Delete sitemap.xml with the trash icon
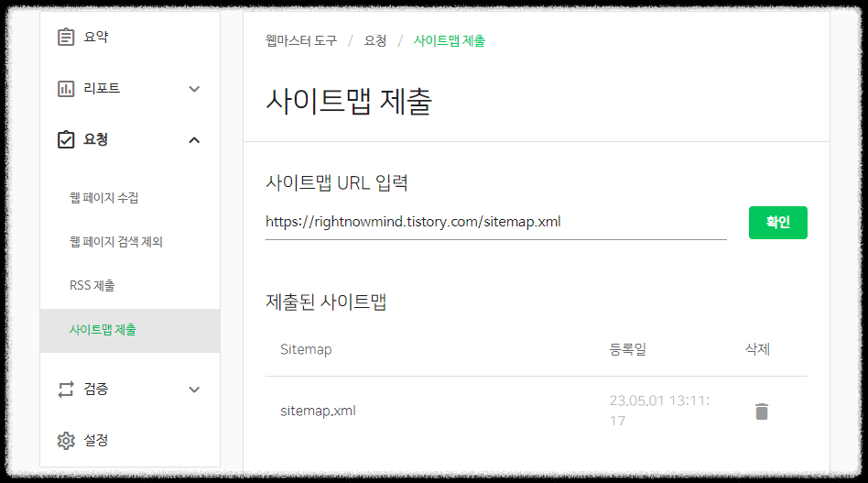Image resolution: width=868 pixels, height=483 pixels. pos(762,411)
